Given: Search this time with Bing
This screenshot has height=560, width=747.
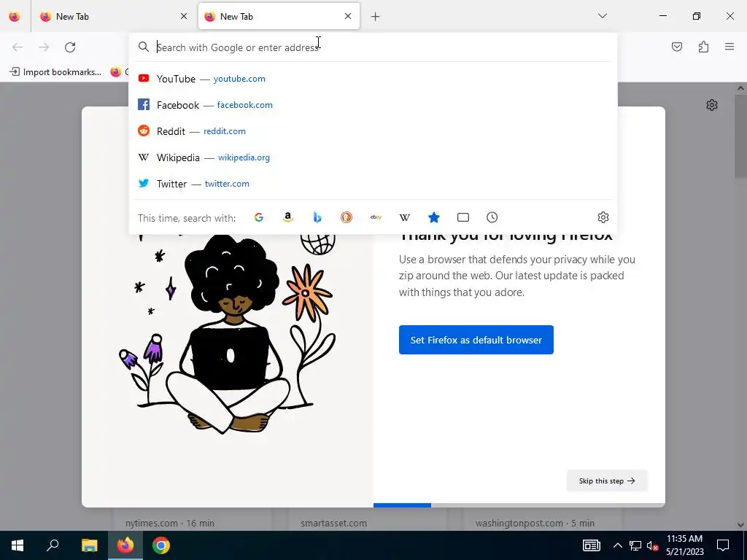Looking at the screenshot, I should [317, 217].
